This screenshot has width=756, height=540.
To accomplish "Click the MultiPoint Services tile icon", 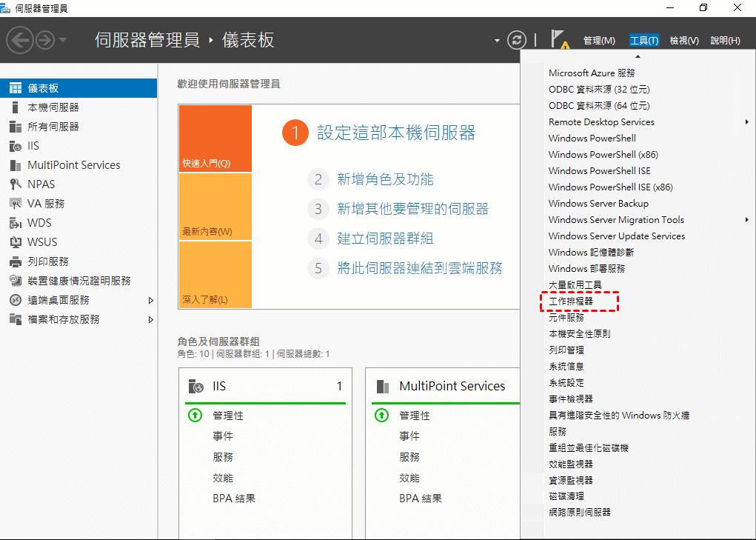I will coord(382,386).
